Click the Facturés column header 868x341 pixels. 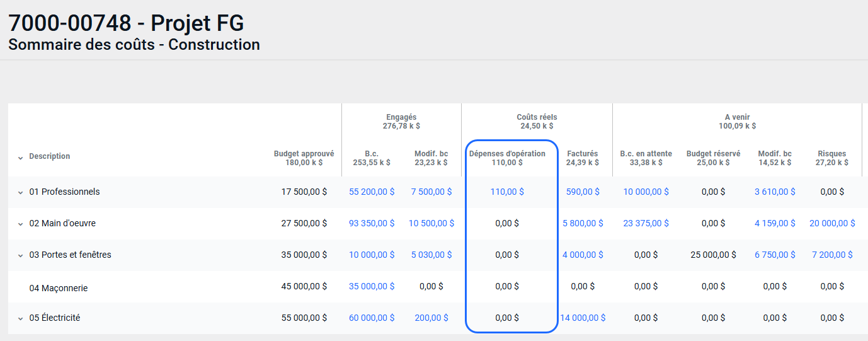pos(583,158)
